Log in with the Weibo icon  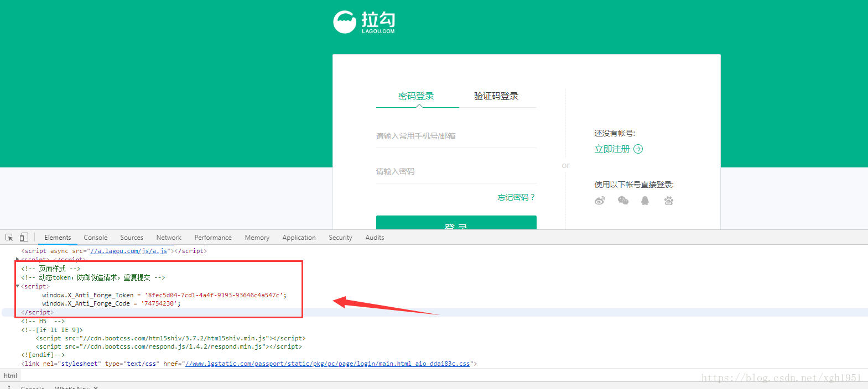pos(600,201)
